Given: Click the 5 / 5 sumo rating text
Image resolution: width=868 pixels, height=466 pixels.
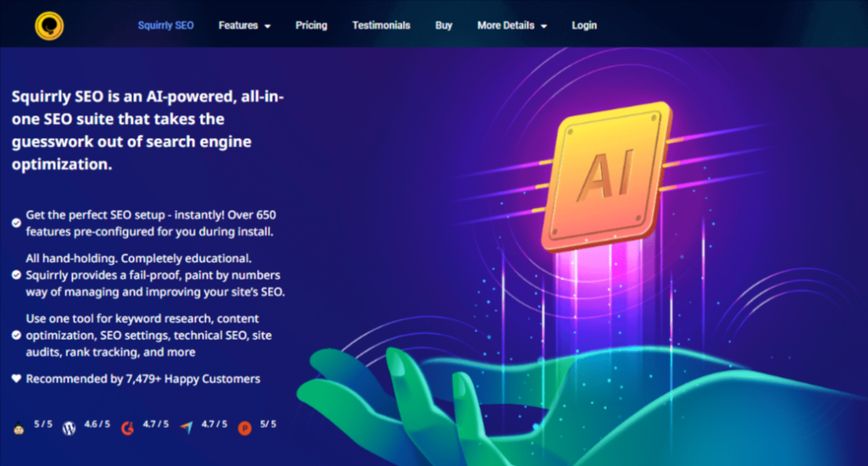Looking at the screenshot, I should tap(43, 424).
